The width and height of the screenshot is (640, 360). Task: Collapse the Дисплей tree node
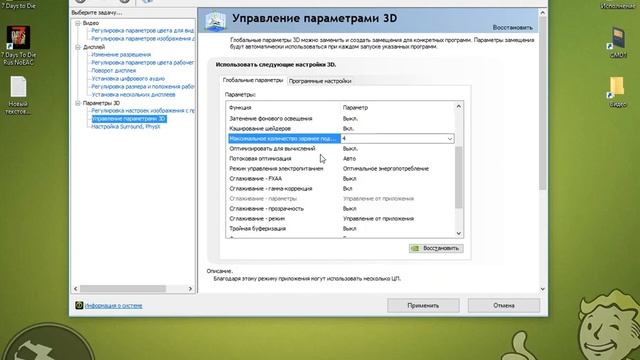pyautogui.click(x=78, y=47)
